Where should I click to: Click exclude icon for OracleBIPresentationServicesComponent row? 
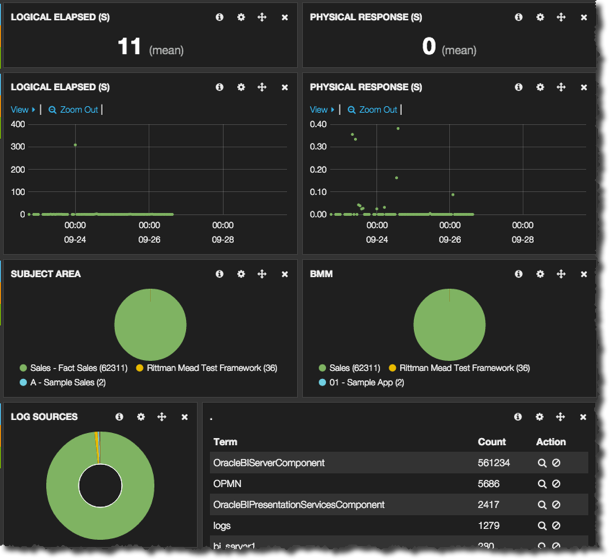pyautogui.click(x=556, y=505)
